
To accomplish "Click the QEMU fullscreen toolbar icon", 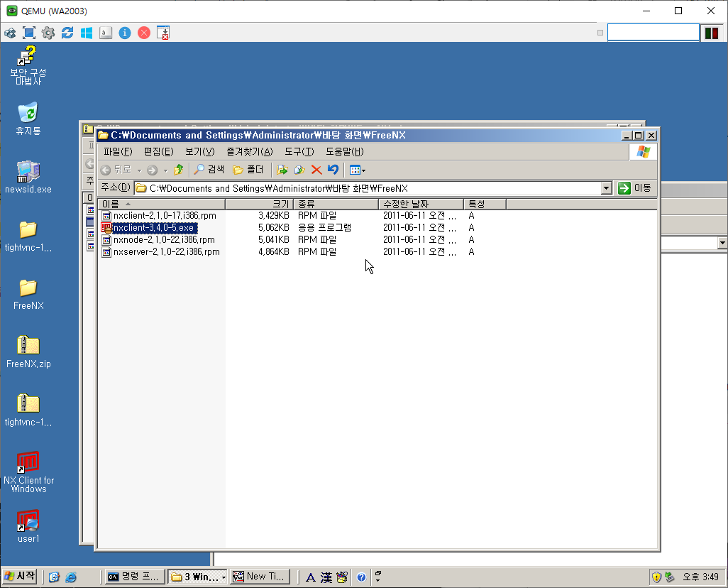I will (x=29, y=33).
